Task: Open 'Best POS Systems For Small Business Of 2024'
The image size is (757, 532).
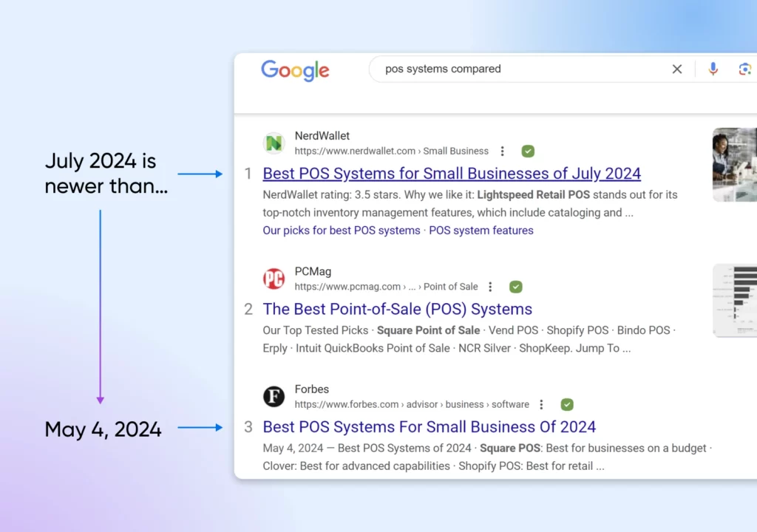Action: pyautogui.click(x=430, y=427)
